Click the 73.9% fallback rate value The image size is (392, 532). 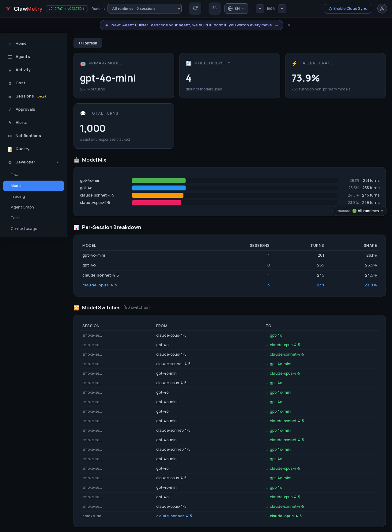pyautogui.click(x=306, y=78)
